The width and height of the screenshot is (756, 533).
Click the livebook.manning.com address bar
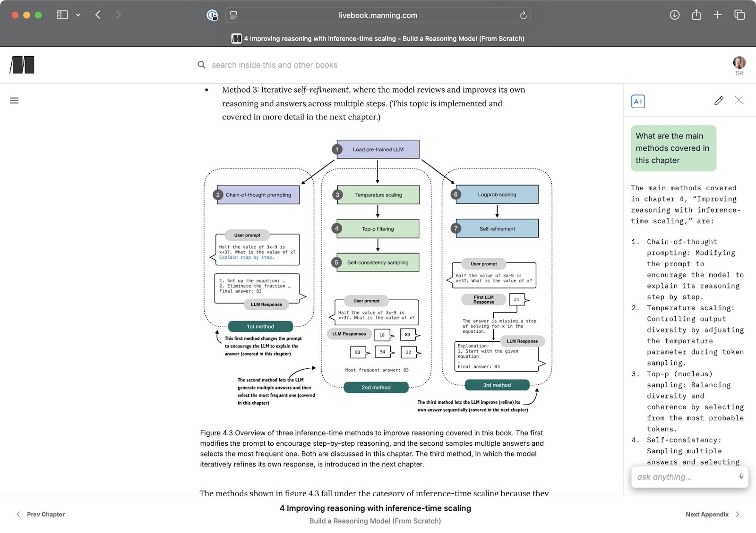pos(378,15)
